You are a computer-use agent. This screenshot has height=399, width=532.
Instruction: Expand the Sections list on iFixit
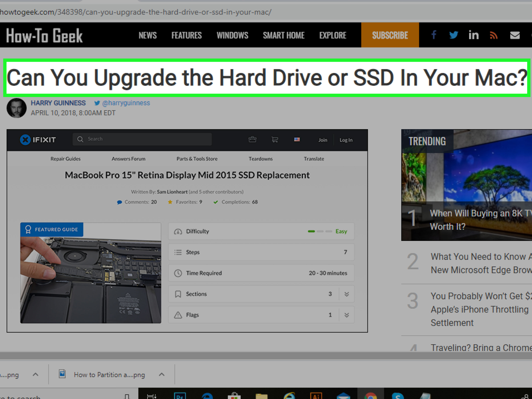coord(347,294)
